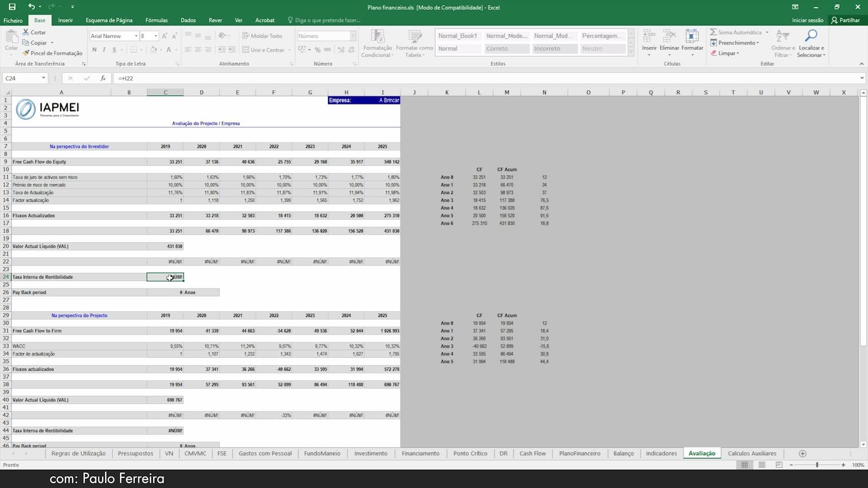The image size is (868, 488).
Task: Decrease font size with smaller A icon
Action: click(x=175, y=36)
